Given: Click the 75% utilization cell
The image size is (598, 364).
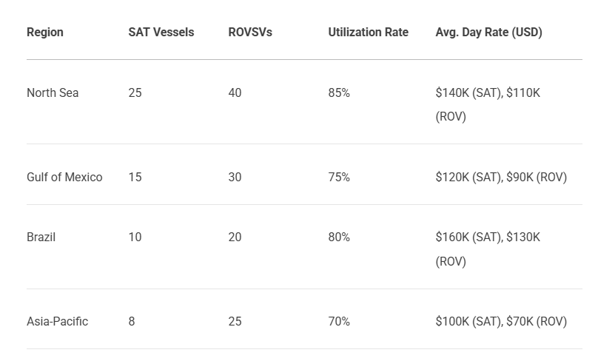Looking at the screenshot, I should point(339,177).
